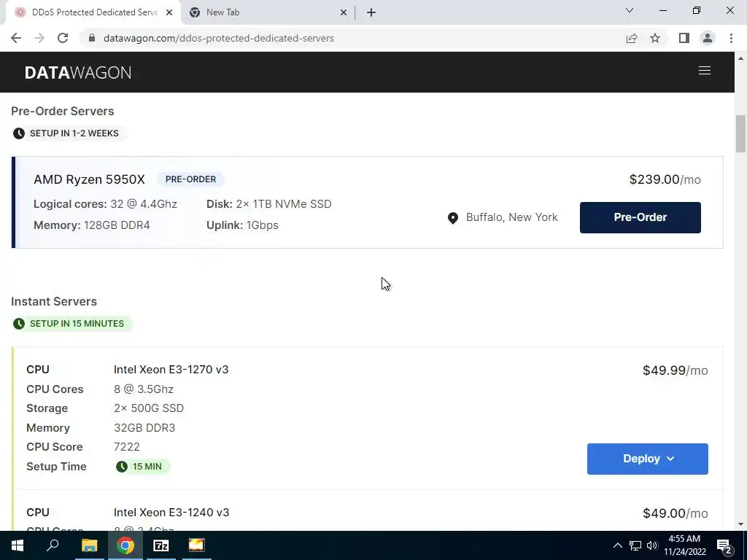747x560 pixels.
Task: Click the $239.00/mo price
Action: pyautogui.click(x=665, y=179)
